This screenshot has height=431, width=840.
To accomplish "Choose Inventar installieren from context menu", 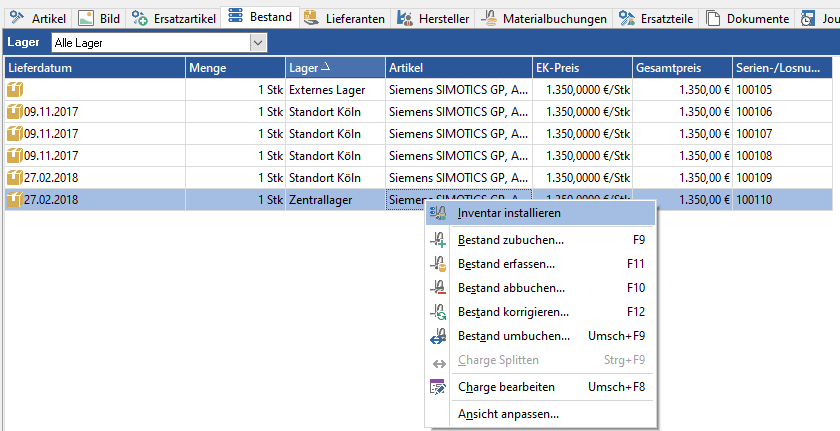I will 541,213.
